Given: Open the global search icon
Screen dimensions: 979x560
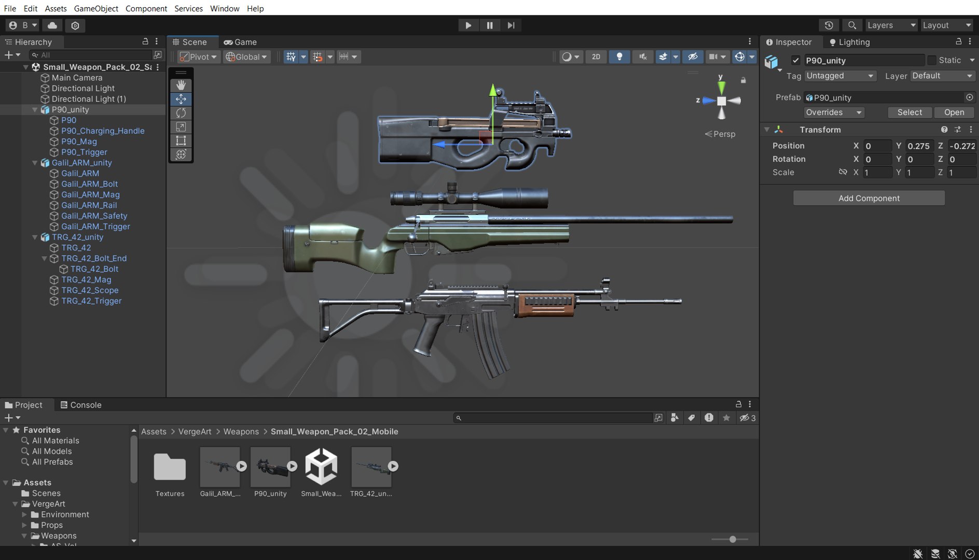Looking at the screenshot, I should point(852,25).
